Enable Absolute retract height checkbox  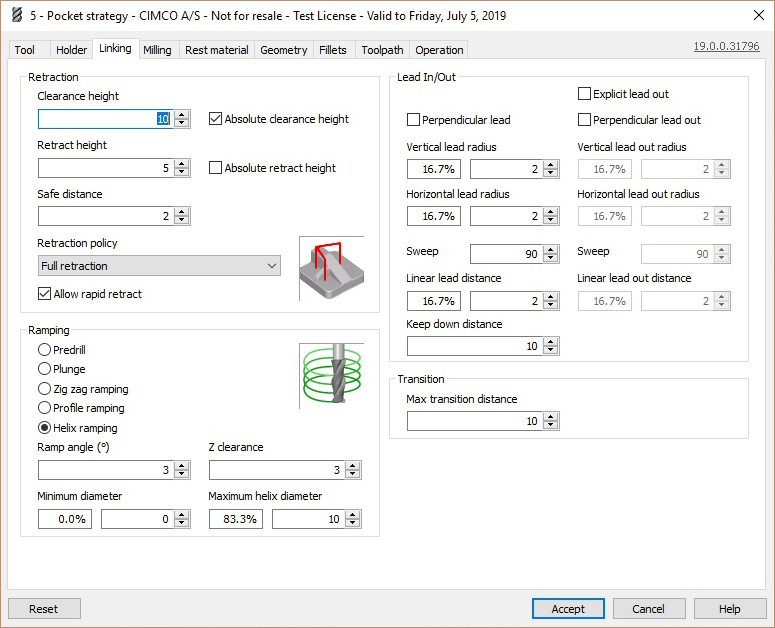[216, 168]
